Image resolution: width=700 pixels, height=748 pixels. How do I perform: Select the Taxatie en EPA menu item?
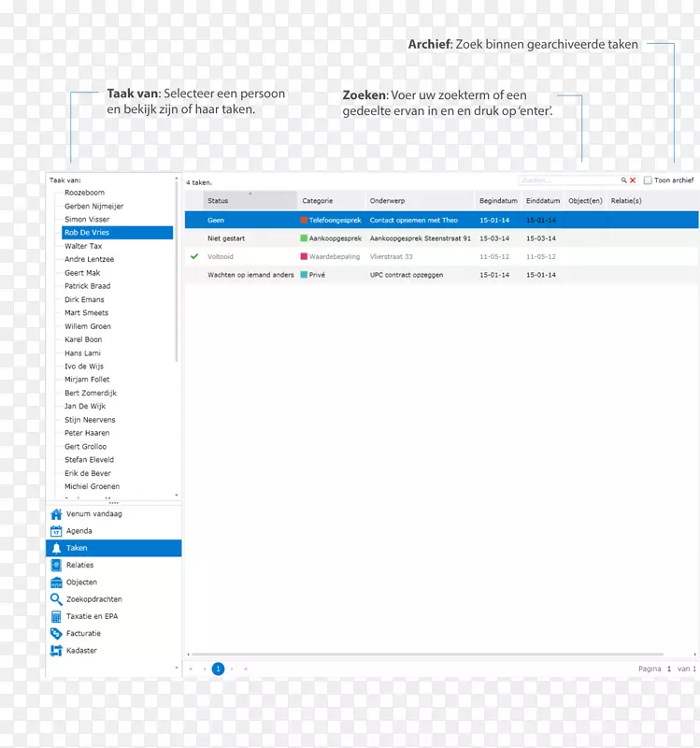point(113,616)
